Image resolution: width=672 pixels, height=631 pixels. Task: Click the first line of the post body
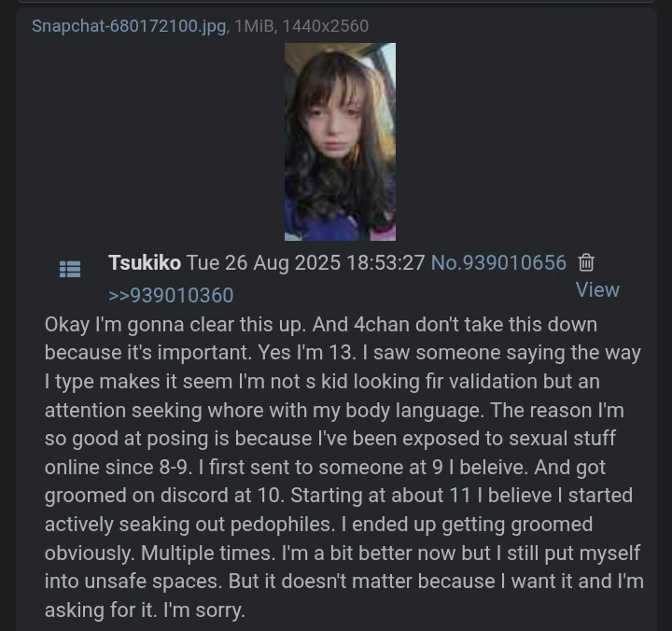[x=320, y=325]
